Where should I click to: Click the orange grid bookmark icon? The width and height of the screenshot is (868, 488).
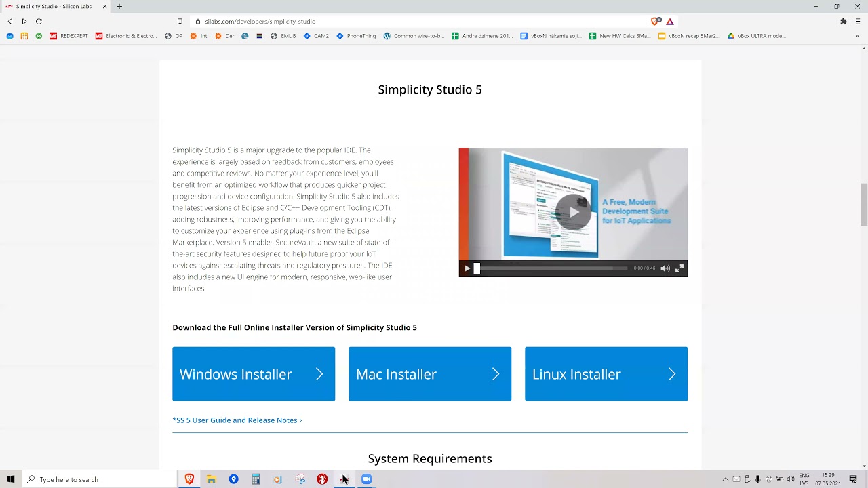24,36
